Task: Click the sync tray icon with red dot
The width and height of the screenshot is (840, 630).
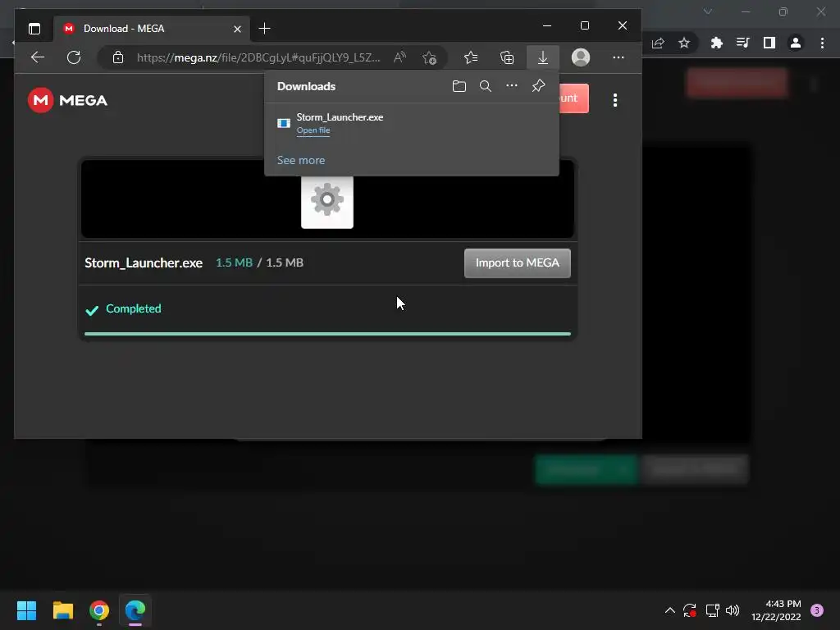Action: [x=689, y=610]
